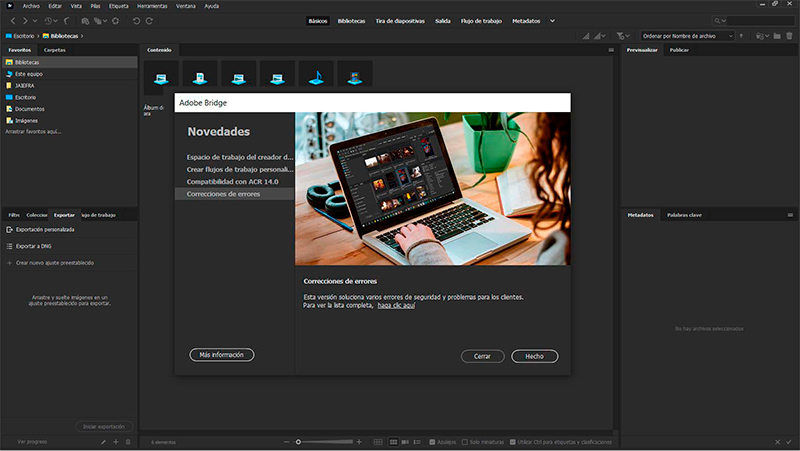The width and height of the screenshot is (800, 451).
Task: Click the Hecho button
Action: click(x=534, y=356)
